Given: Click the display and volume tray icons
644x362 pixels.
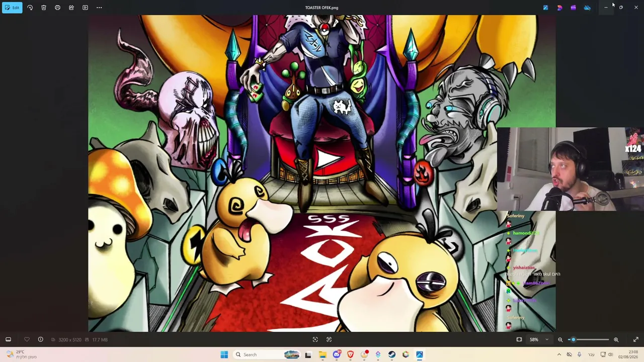Looking at the screenshot, I should pyautogui.click(x=607, y=354).
